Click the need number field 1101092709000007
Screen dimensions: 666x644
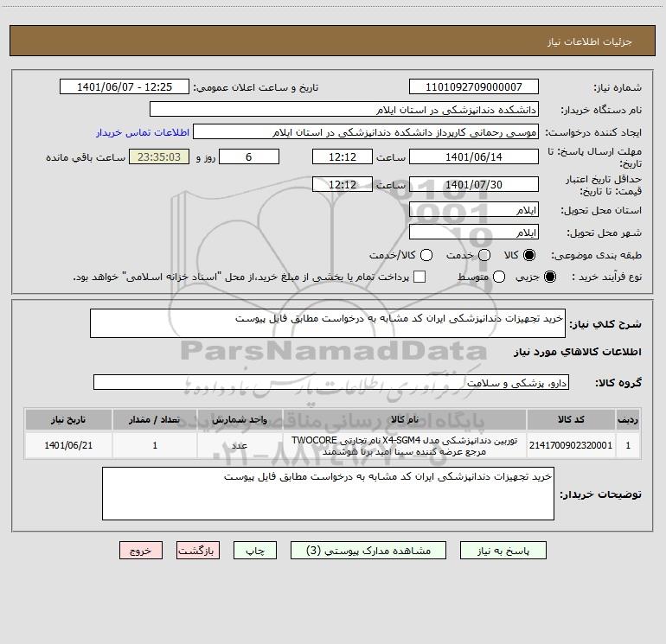(474, 87)
